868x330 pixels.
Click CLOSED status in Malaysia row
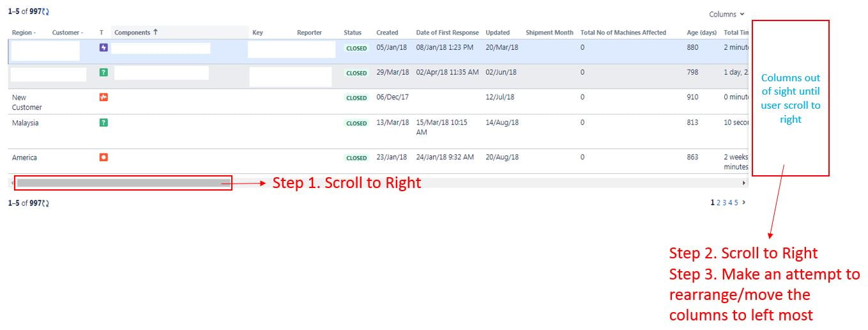(356, 123)
